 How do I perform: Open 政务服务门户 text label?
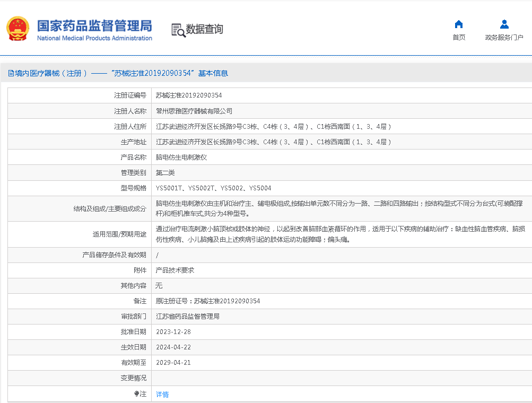504,38
